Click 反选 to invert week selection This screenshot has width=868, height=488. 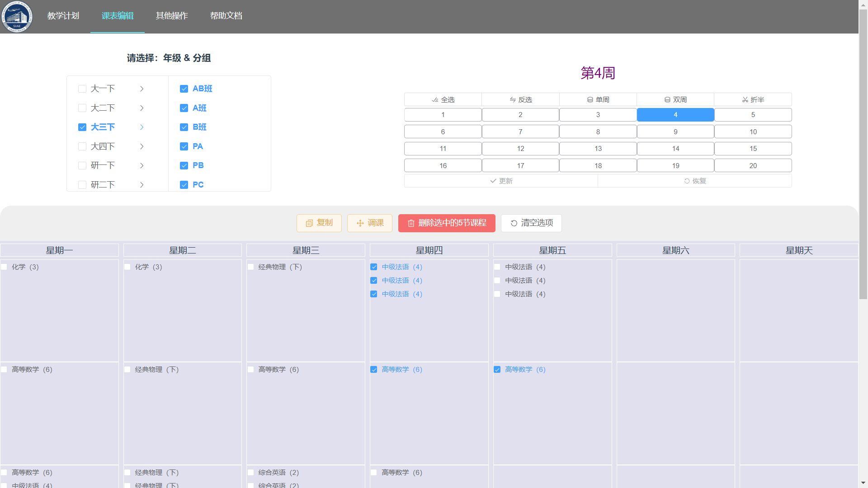click(520, 99)
